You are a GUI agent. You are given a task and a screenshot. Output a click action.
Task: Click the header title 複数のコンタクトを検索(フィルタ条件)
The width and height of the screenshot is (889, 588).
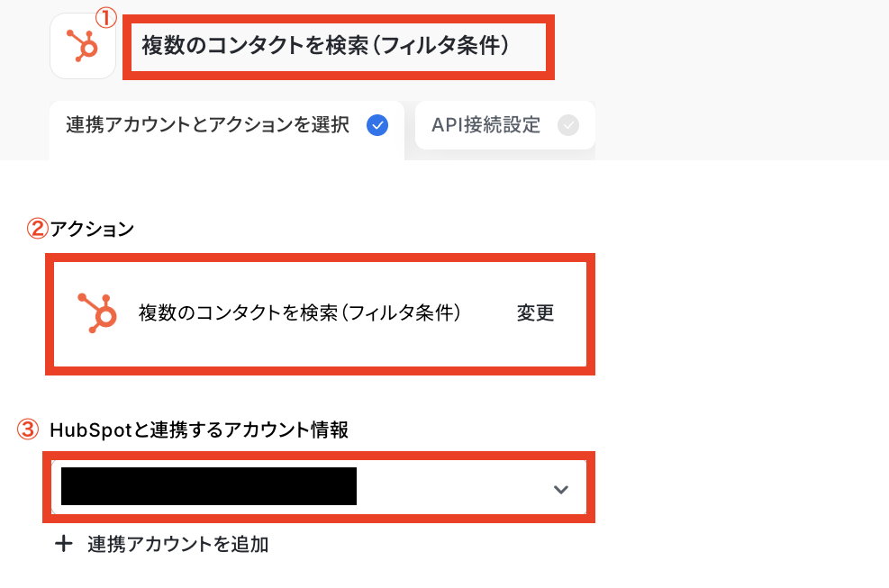(x=326, y=46)
